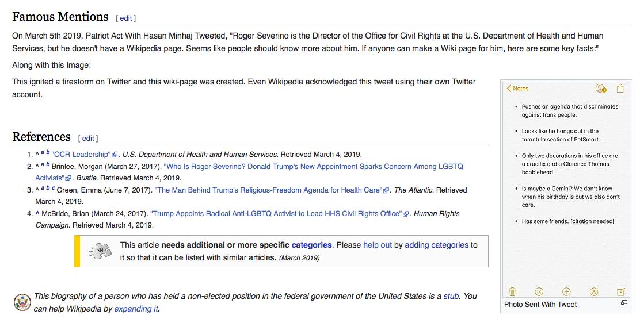
Task: Tap the checklist icon in Notes photo
Action: 539,291
